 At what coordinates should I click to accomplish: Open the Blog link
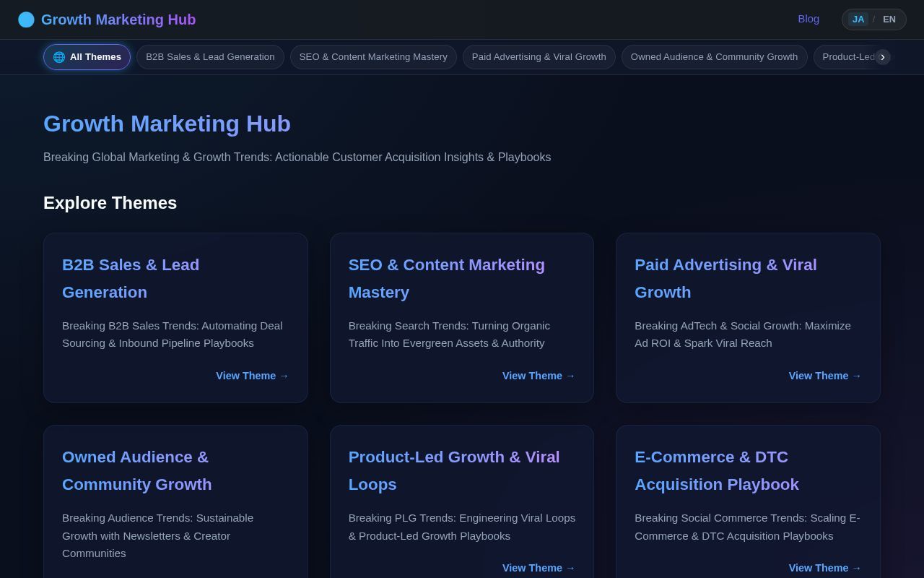click(808, 19)
